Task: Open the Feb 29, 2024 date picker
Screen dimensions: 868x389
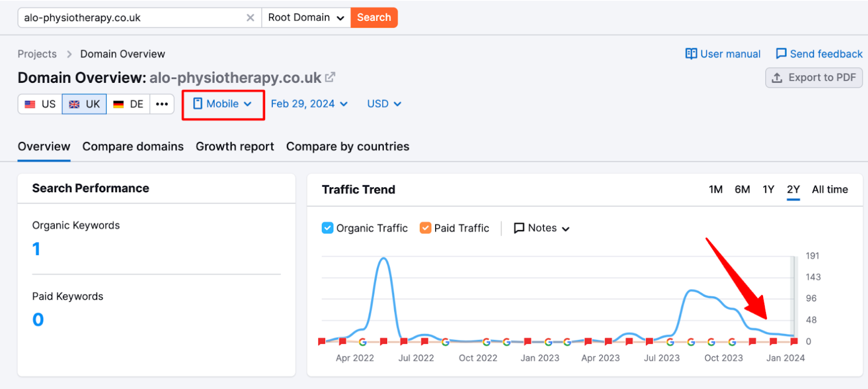Action: [x=309, y=104]
